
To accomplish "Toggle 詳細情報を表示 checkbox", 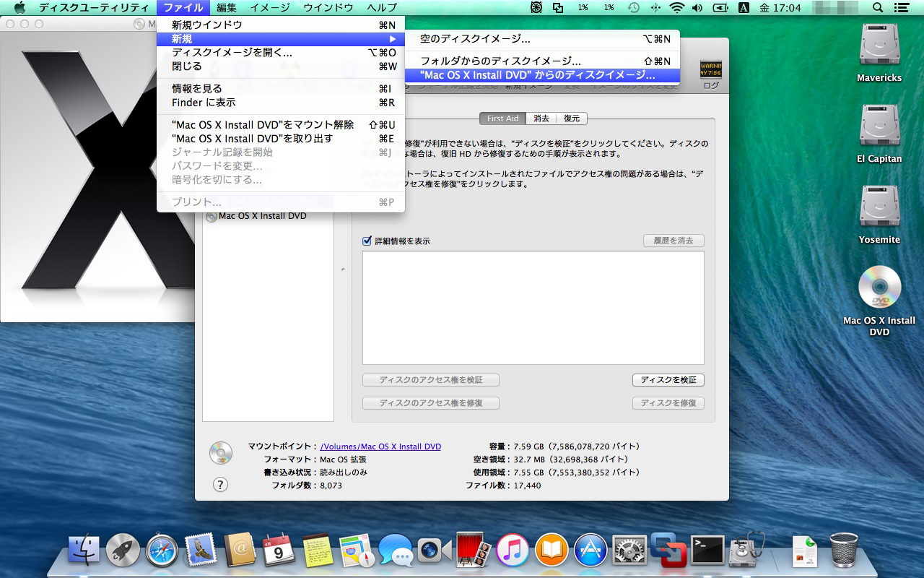I will coord(367,241).
